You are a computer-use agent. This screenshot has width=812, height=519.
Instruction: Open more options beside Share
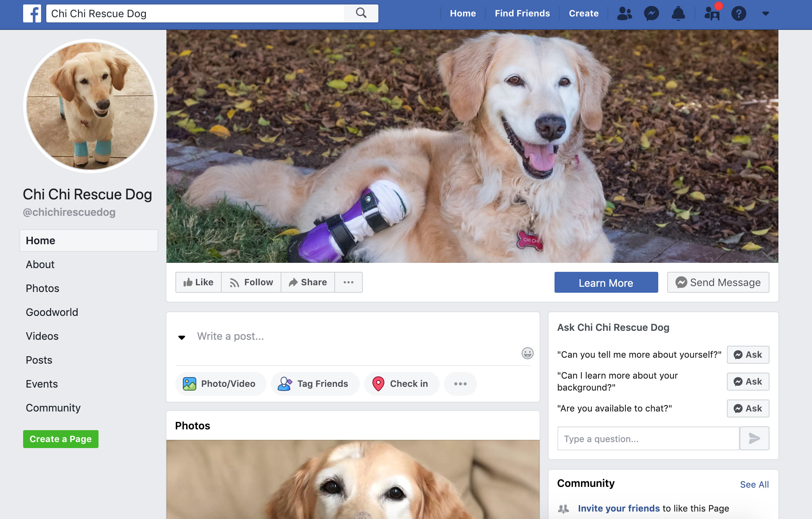click(349, 282)
